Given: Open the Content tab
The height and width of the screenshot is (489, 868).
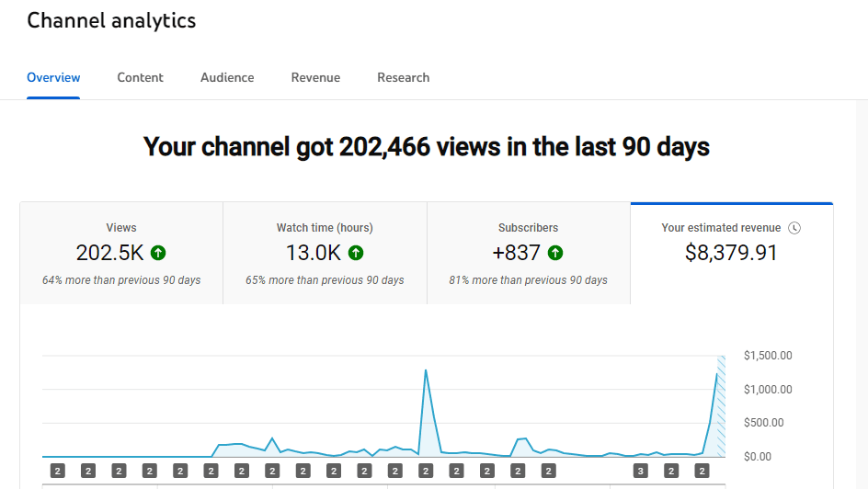Looking at the screenshot, I should click(x=140, y=77).
